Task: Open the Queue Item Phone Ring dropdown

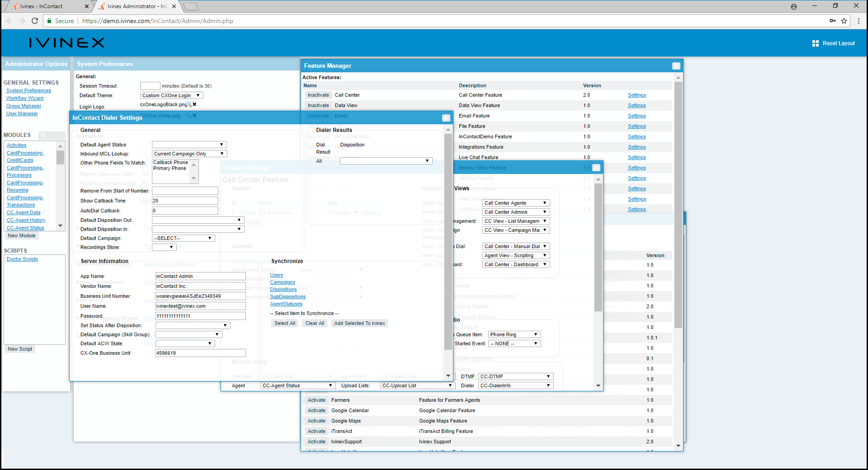Action: pyautogui.click(x=514, y=334)
